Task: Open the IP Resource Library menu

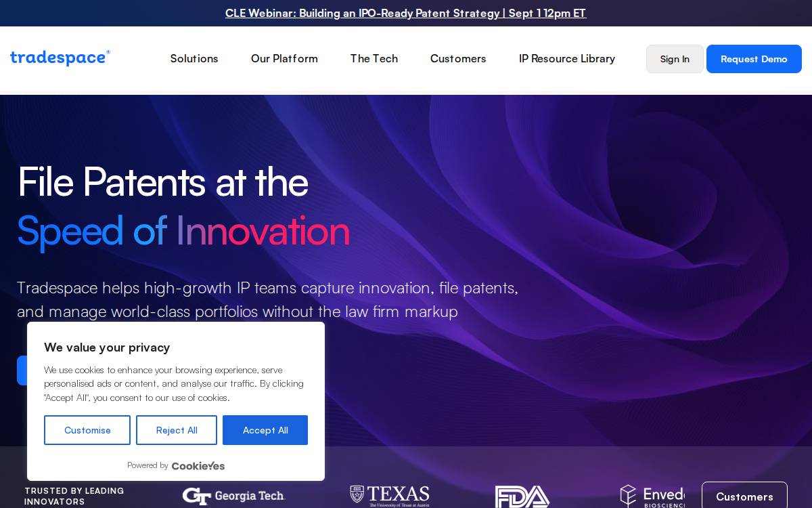Action: pos(567,59)
